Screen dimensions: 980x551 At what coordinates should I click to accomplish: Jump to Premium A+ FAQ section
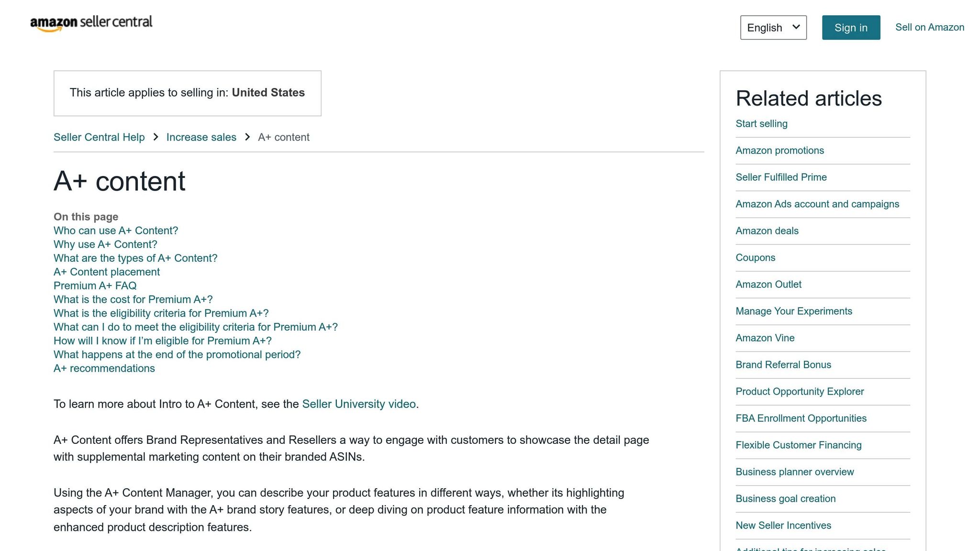[95, 286]
